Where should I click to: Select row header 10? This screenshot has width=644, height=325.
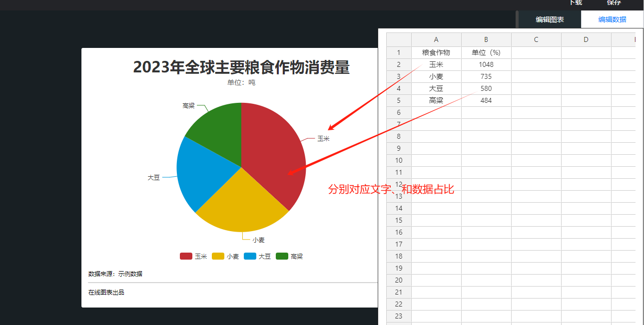[399, 160]
